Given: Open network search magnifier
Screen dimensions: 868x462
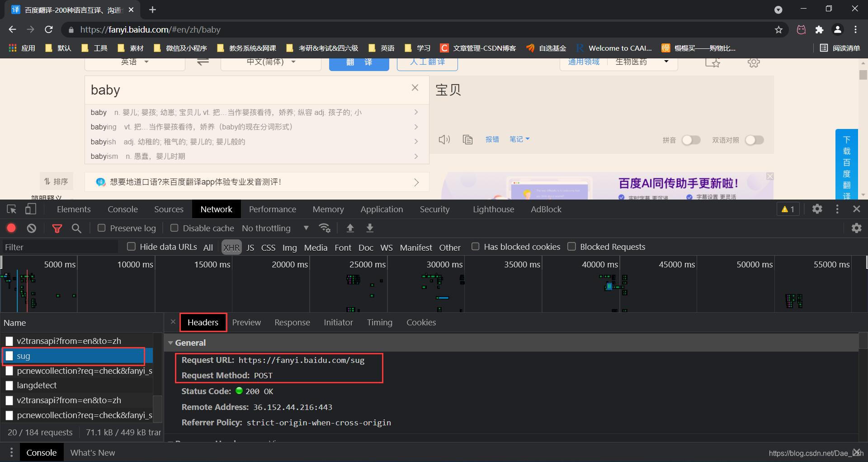Looking at the screenshot, I should click(x=76, y=229).
